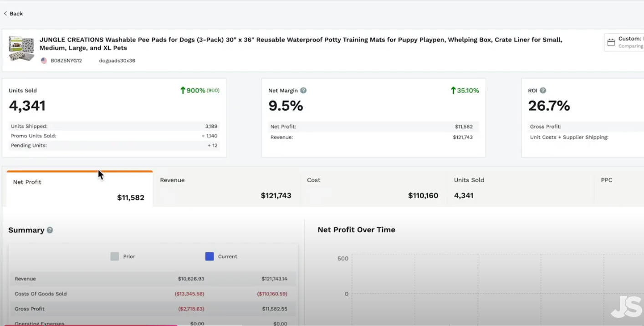Click current Gross Profit $11,582.55
The image size is (644, 326).
(x=275, y=309)
